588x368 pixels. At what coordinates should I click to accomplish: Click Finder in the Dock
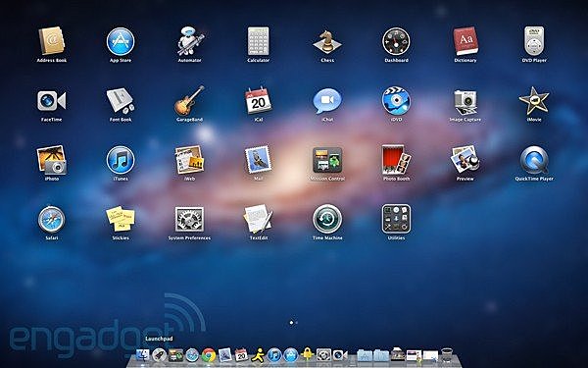coord(142,355)
